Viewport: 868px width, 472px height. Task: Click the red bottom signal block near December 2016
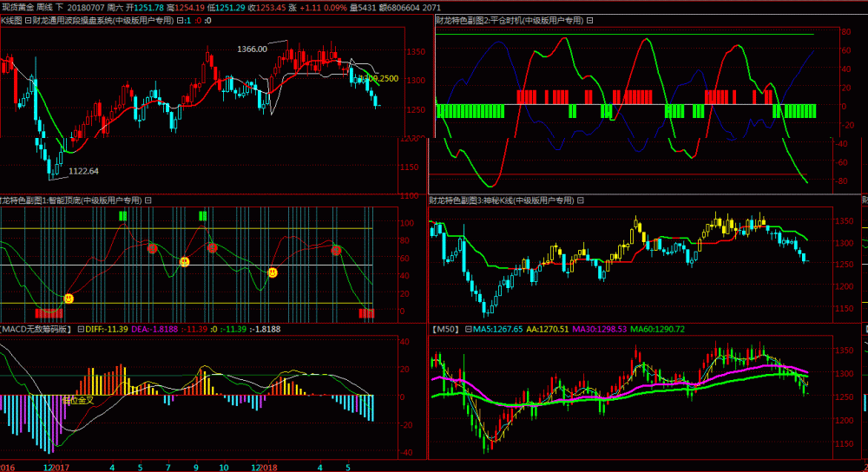[x=49, y=314]
